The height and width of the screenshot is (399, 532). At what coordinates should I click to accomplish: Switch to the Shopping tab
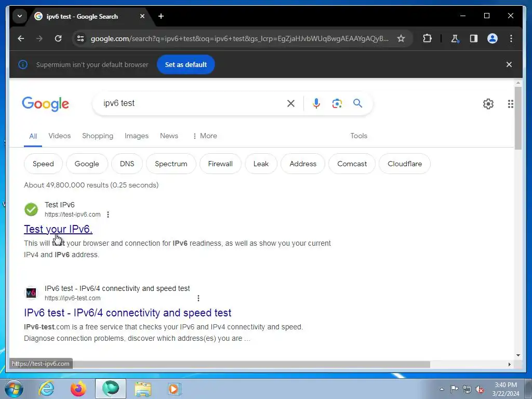pyautogui.click(x=98, y=136)
